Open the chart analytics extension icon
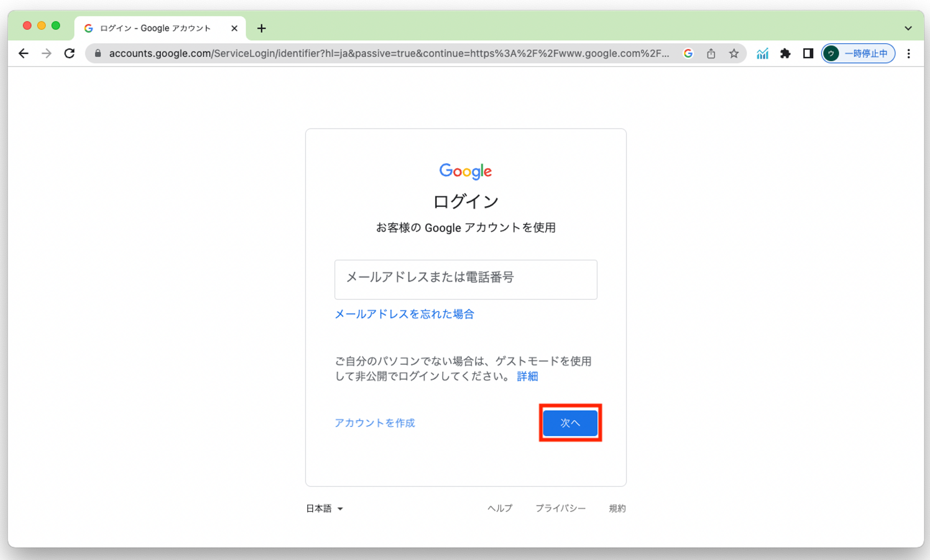This screenshot has width=930, height=560. (x=762, y=53)
